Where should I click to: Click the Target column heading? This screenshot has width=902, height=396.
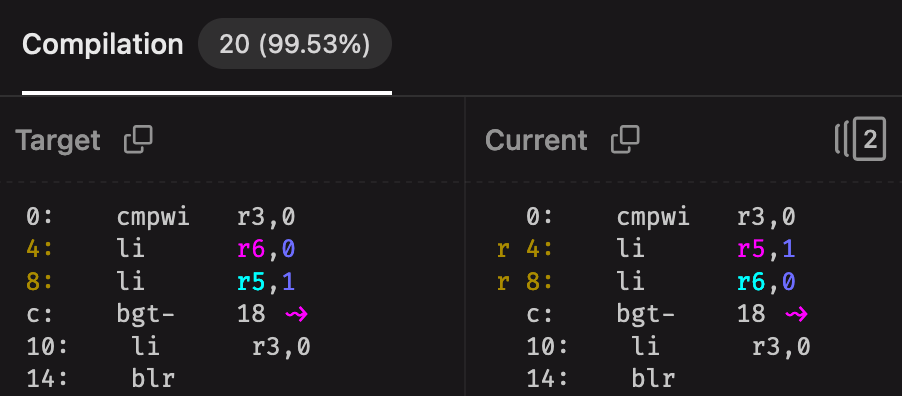point(58,140)
